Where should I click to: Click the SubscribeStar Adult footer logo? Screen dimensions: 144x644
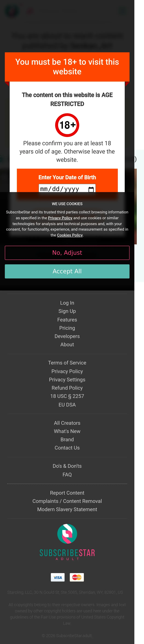tap(67, 542)
